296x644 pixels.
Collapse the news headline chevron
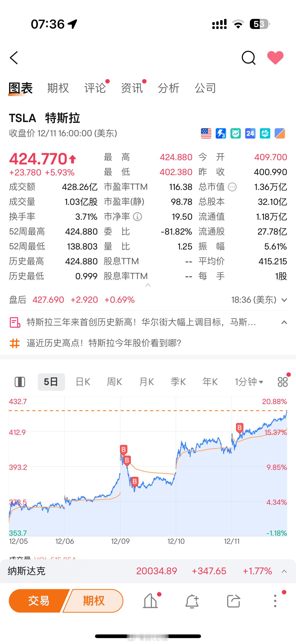[x=284, y=322]
